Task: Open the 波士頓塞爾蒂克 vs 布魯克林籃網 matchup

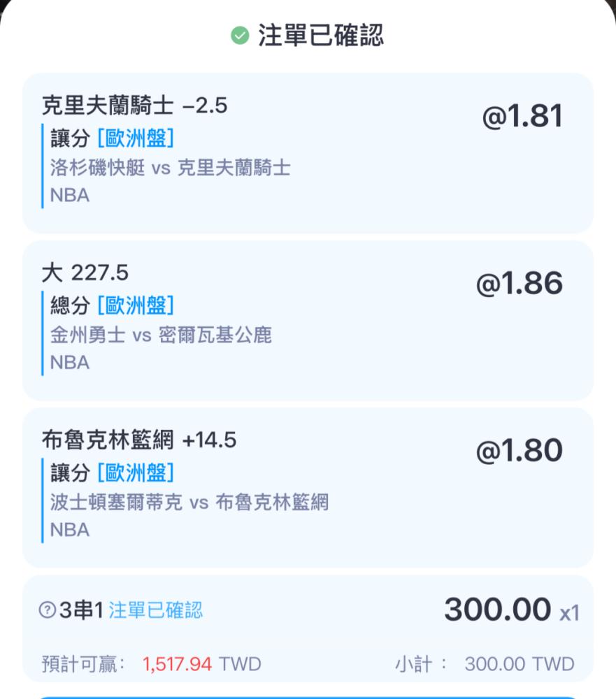Action: (189, 502)
